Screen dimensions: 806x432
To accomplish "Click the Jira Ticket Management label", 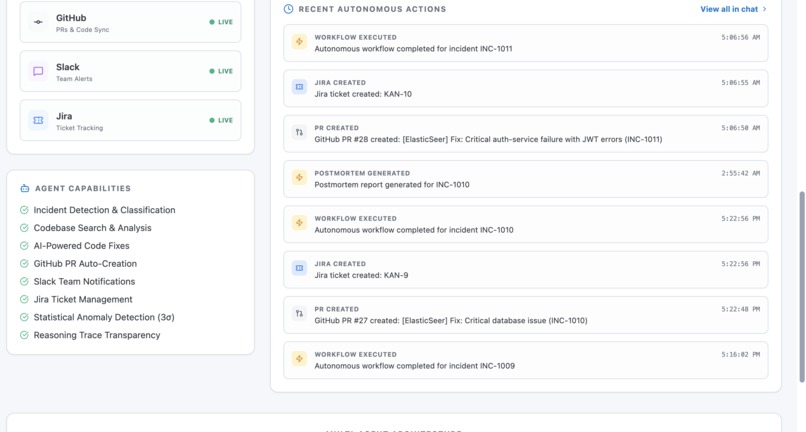I will click(83, 299).
